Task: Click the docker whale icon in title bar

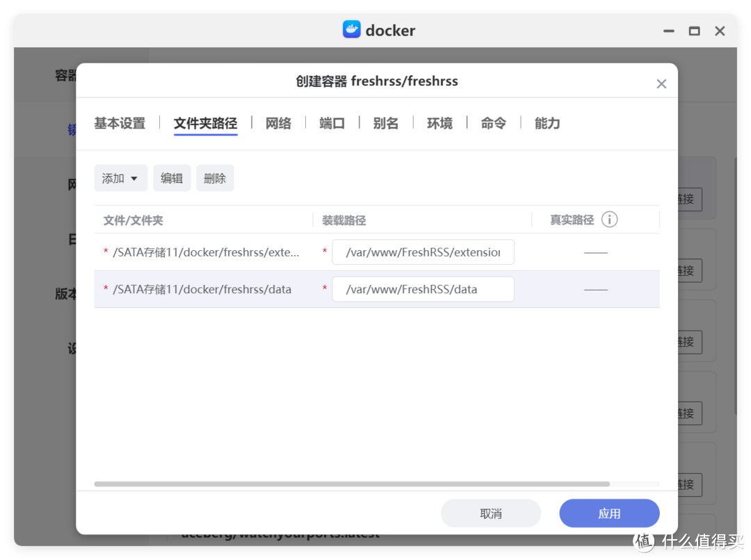Action: 351,29
